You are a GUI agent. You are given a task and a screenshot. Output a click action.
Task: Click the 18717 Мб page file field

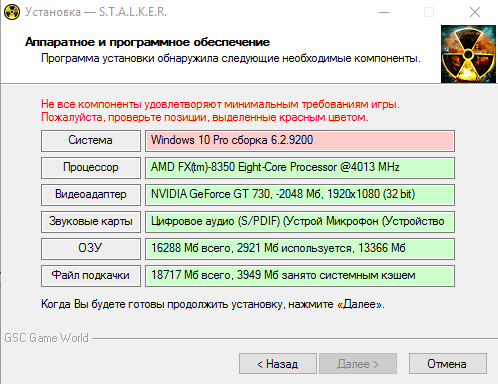pyautogui.click(x=300, y=276)
